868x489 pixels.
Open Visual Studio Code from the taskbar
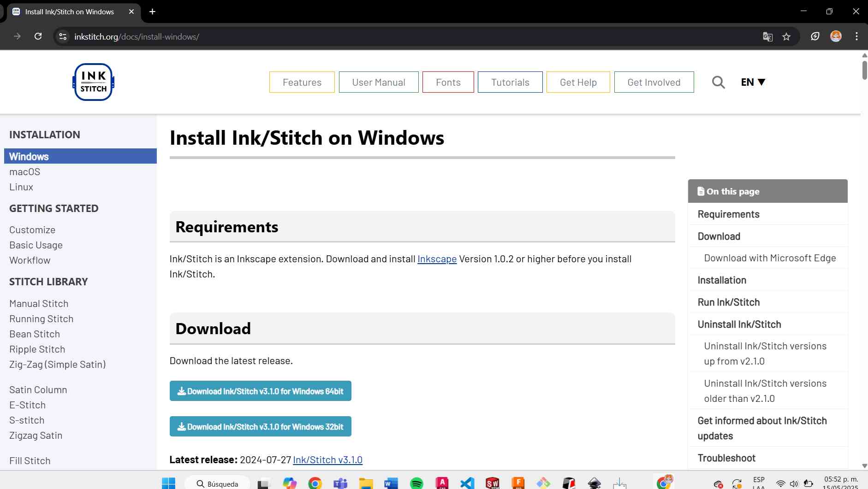(467, 483)
